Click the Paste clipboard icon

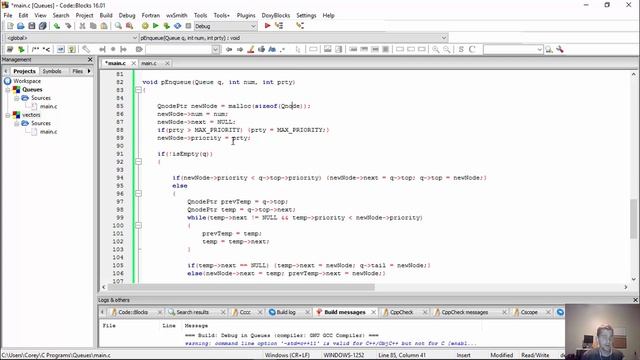pos(104,26)
